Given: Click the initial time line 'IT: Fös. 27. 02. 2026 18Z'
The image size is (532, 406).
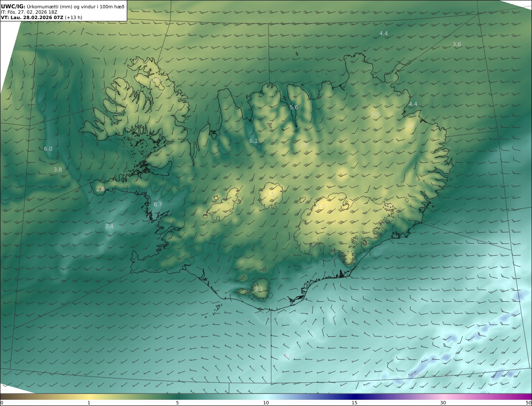Looking at the screenshot, I should click(x=28, y=12).
